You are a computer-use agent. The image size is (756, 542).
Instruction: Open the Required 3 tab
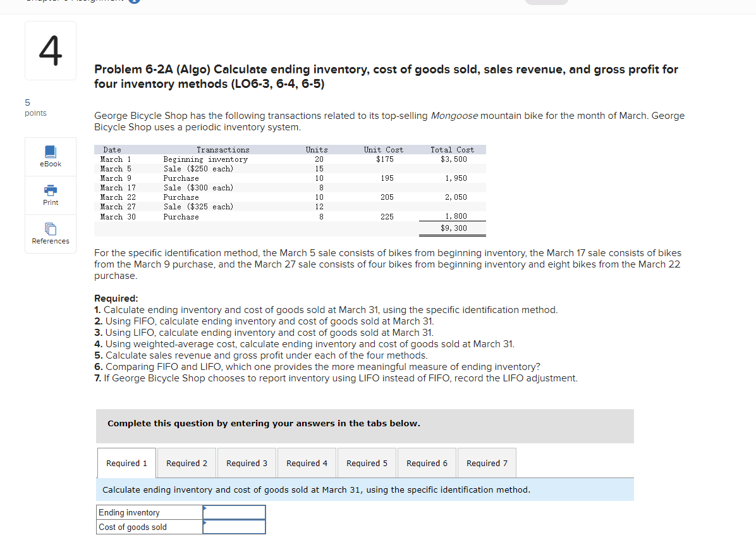point(247,462)
